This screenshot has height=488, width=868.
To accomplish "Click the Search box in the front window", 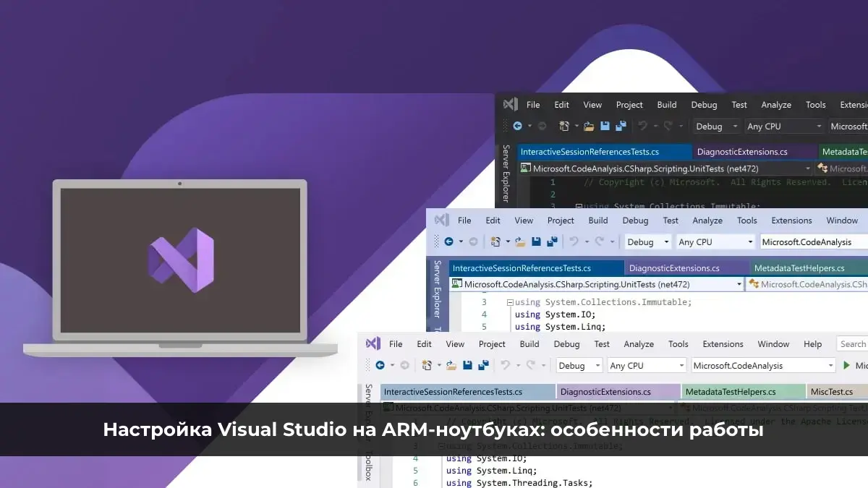I will pos(852,344).
